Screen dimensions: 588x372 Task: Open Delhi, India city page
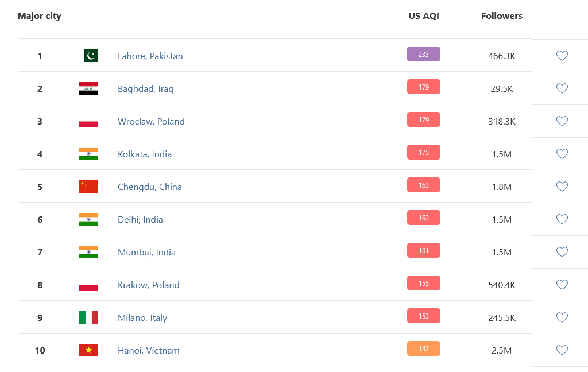(x=140, y=219)
